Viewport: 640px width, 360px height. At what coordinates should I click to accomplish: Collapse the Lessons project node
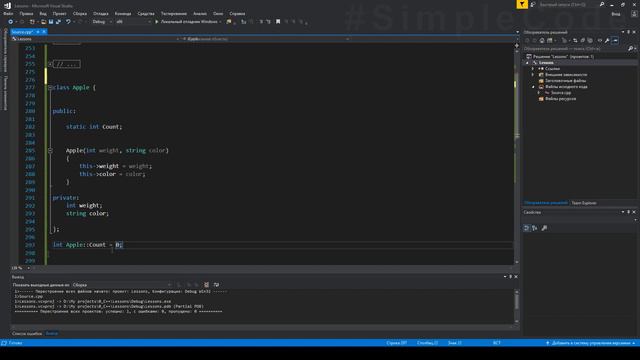click(x=527, y=63)
